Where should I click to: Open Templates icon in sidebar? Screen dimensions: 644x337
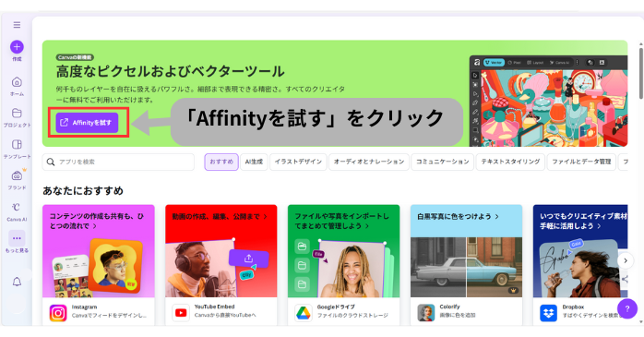click(x=17, y=144)
